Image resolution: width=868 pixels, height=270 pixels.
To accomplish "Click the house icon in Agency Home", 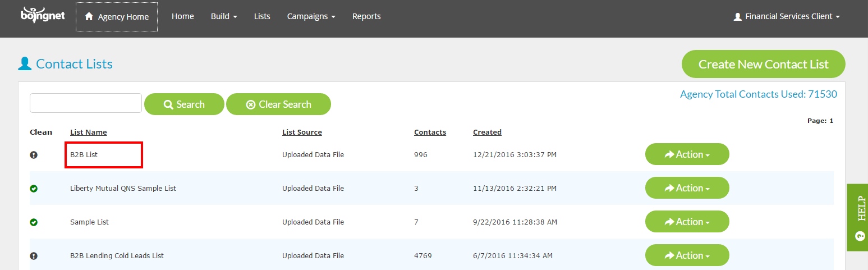I will pos(89,17).
